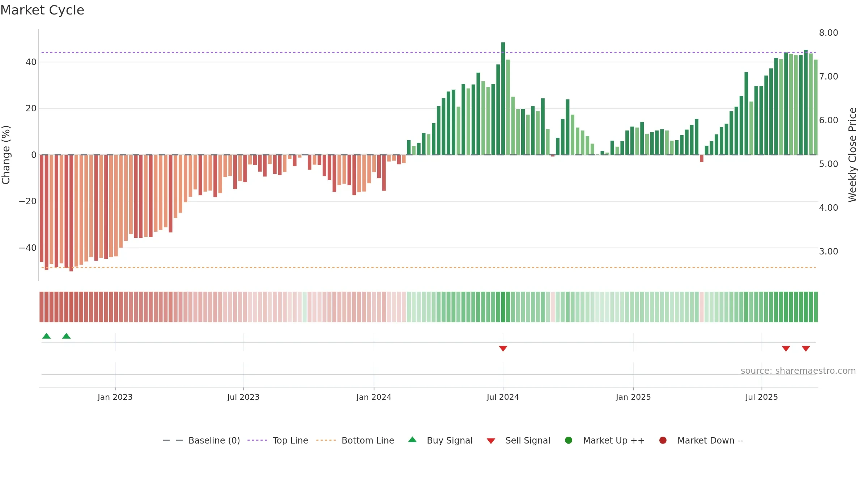
Task: Click the Jan 2024 axis label
Action: [x=374, y=397]
